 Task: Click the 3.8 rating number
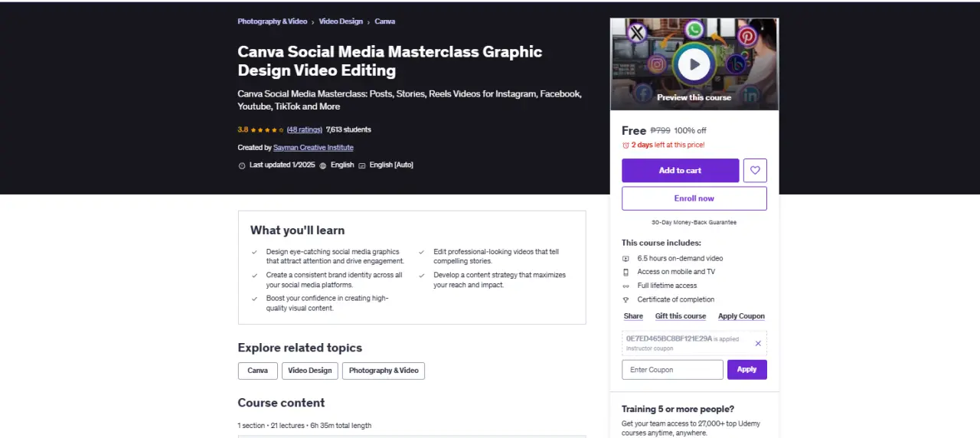point(243,130)
